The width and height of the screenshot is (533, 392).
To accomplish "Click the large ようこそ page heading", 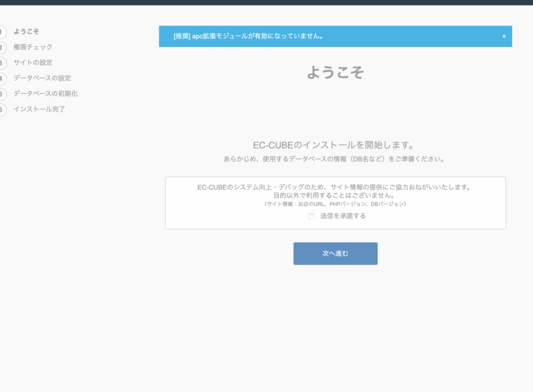I will [x=335, y=72].
